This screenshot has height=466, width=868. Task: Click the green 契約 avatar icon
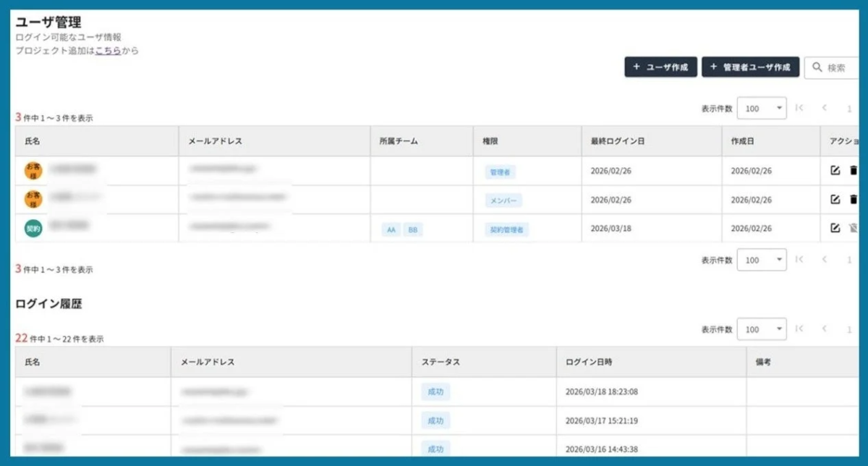(32, 229)
